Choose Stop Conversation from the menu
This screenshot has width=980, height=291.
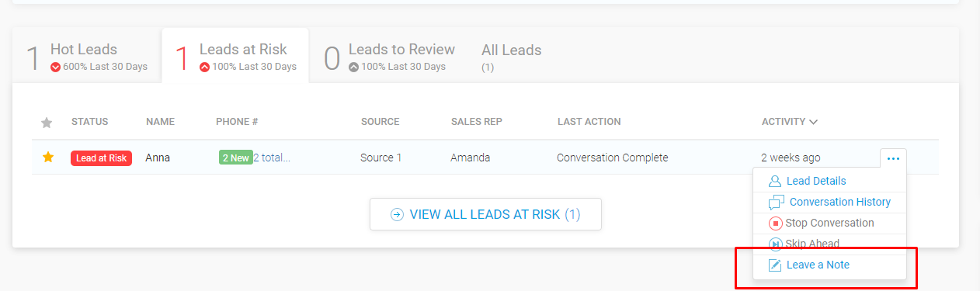pos(829,223)
